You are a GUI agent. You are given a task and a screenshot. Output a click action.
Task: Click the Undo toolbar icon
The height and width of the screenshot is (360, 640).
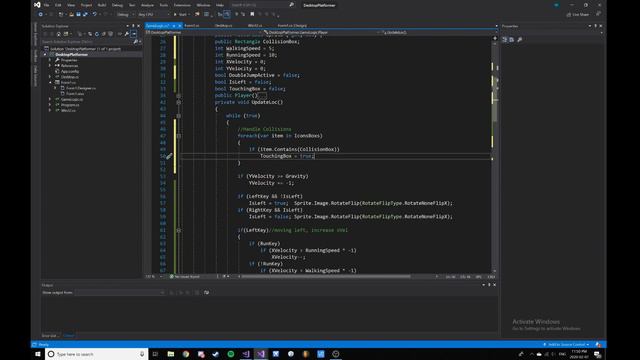(x=95, y=14)
